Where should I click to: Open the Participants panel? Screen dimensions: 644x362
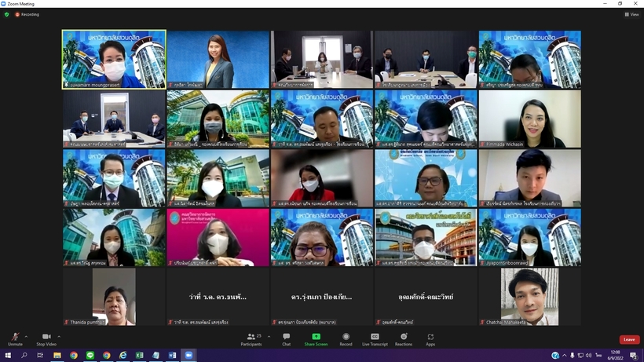[x=251, y=338]
